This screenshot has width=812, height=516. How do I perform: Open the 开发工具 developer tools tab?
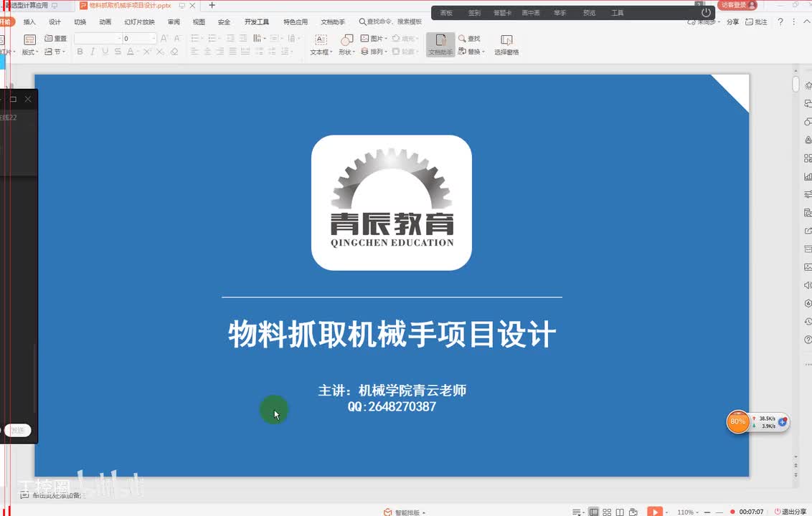(x=257, y=21)
